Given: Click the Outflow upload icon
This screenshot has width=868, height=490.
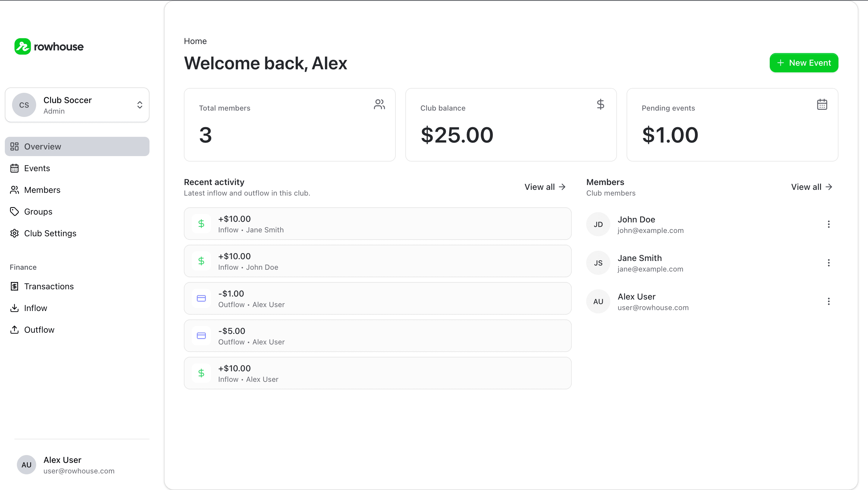Looking at the screenshot, I should tap(14, 330).
